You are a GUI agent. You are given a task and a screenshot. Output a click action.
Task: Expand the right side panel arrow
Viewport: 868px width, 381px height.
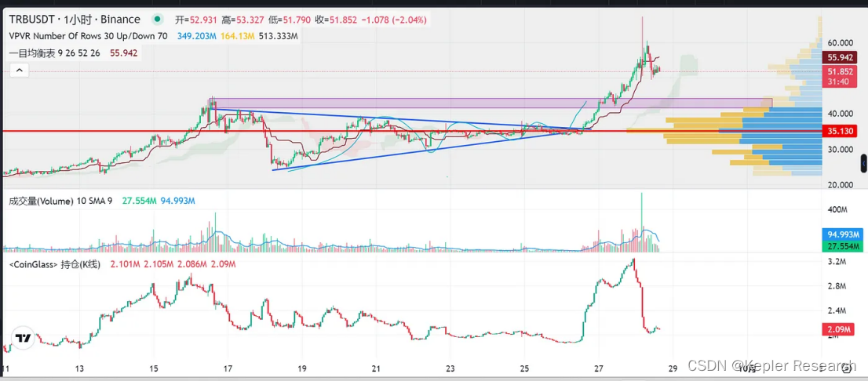(x=863, y=164)
